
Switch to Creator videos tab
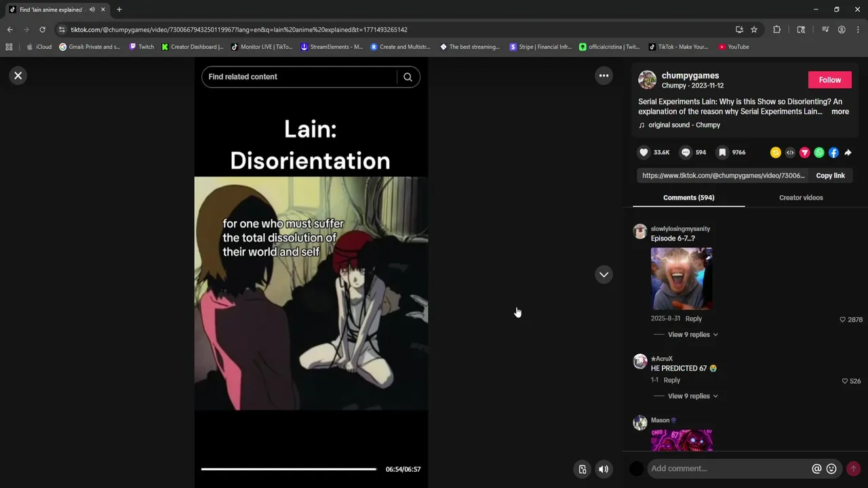click(x=801, y=197)
